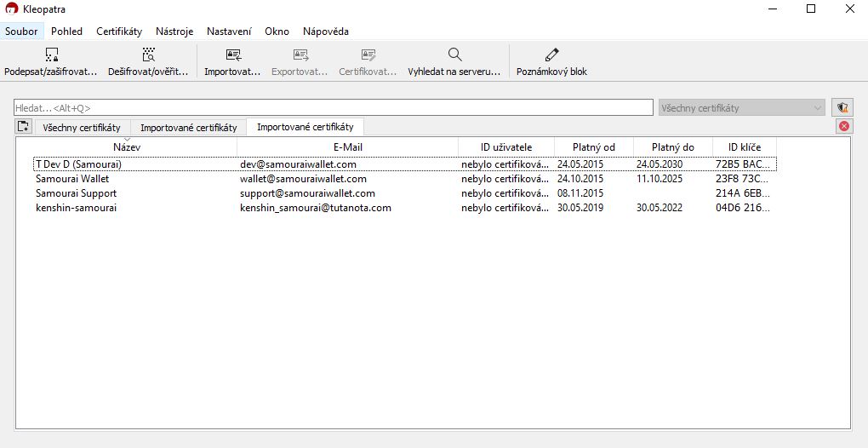This screenshot has height=448, width=868.
Task: Click the Importovat certificate icon
Action: [x=232, y=56]
